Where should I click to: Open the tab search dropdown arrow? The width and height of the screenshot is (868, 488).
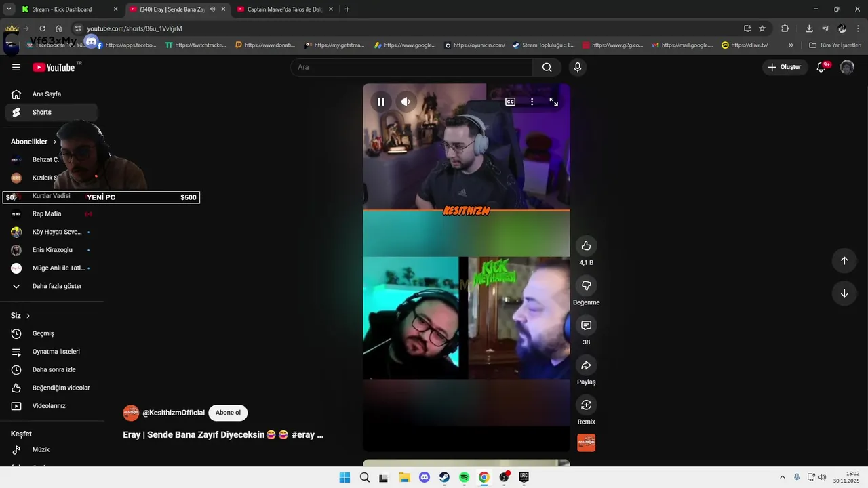pos(9,9)
